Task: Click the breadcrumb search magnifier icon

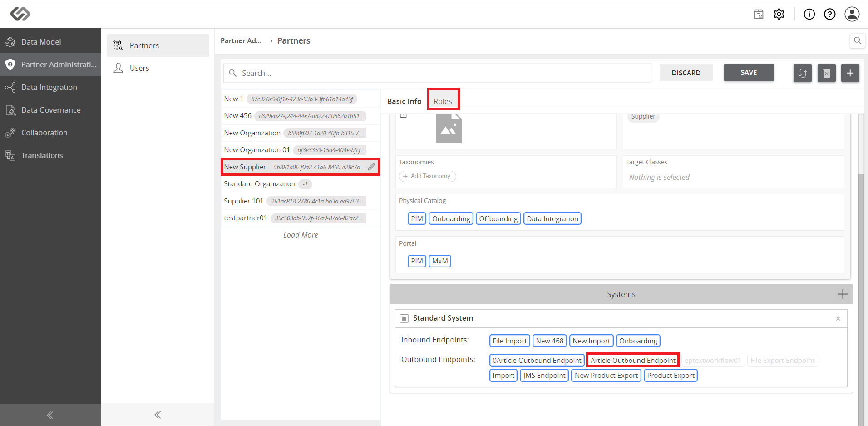Action: point(857,40)
